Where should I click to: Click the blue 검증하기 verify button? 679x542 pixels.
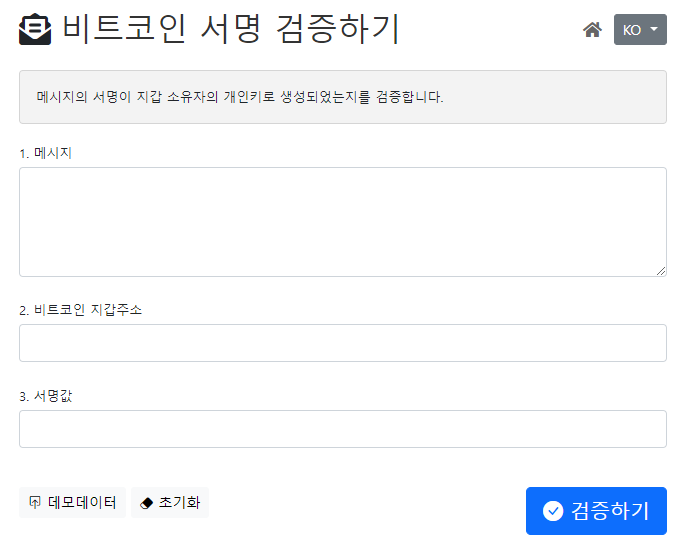pos(596,511)
